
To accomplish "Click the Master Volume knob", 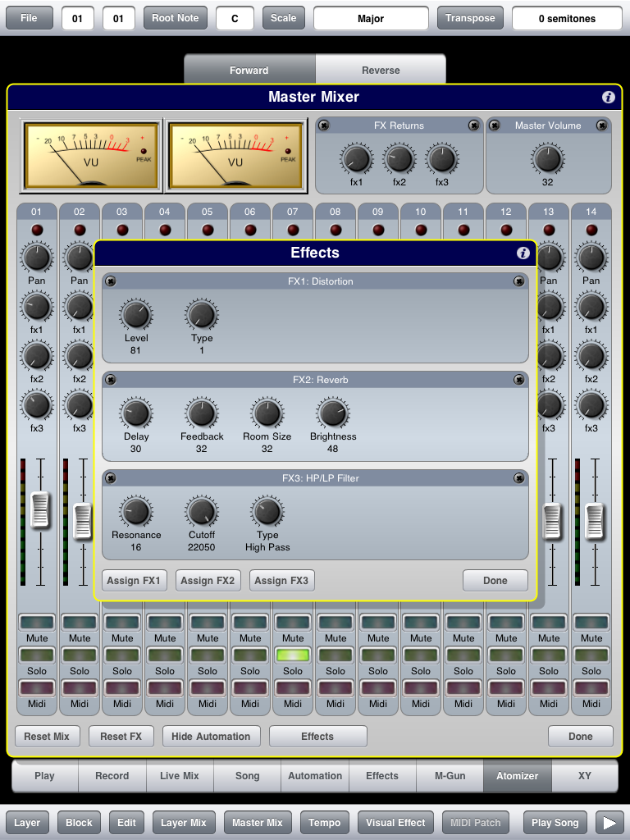I will click(x=547, y=158).
